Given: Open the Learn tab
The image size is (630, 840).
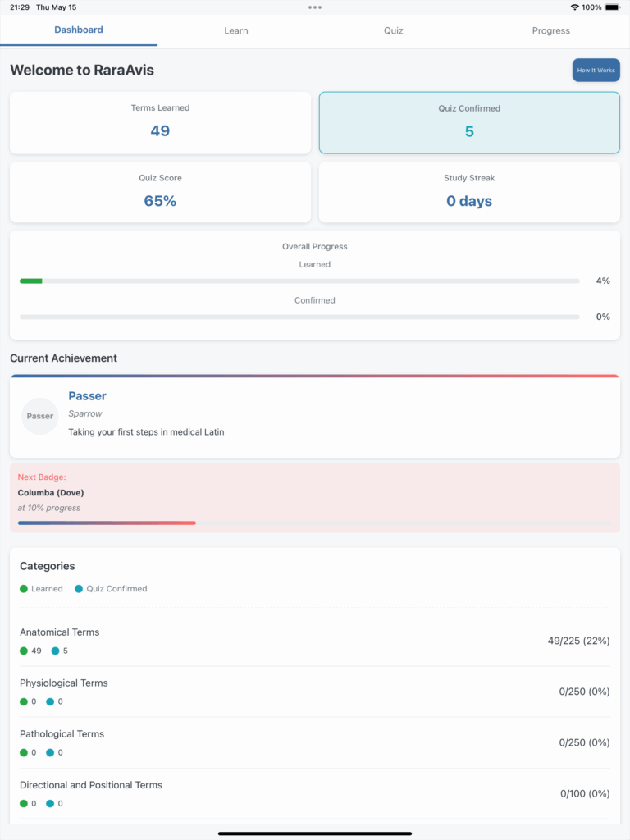Looking at the screenshot, I should tap(235, 31).
